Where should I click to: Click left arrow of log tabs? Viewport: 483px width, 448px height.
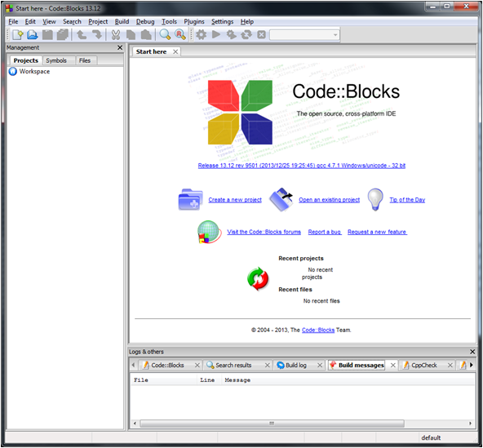133,365
